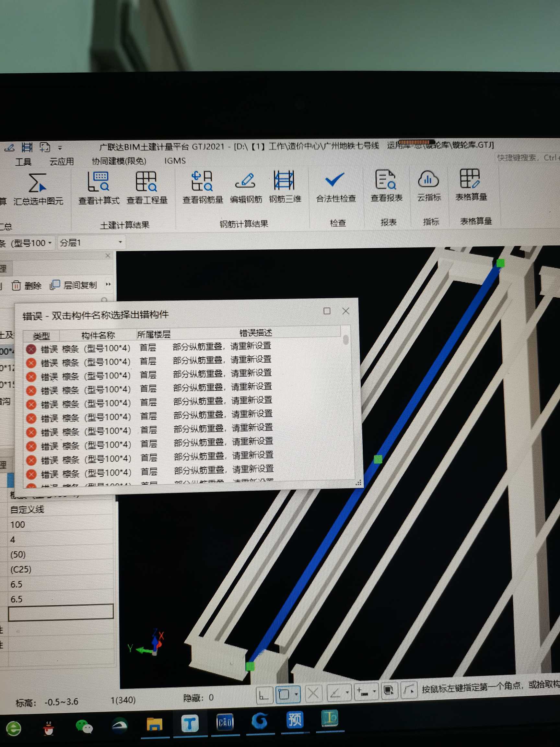
Task: Click the 类型 column header
Action: 41,336
